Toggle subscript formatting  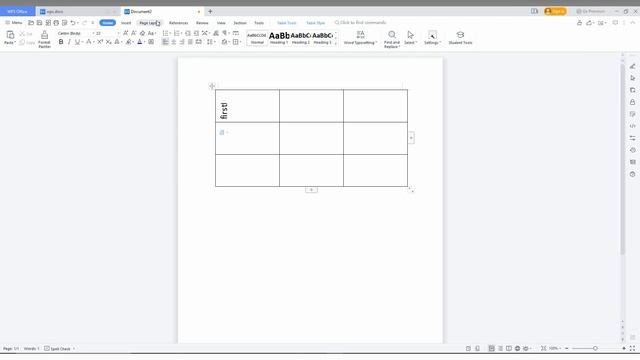coord(108,42)
